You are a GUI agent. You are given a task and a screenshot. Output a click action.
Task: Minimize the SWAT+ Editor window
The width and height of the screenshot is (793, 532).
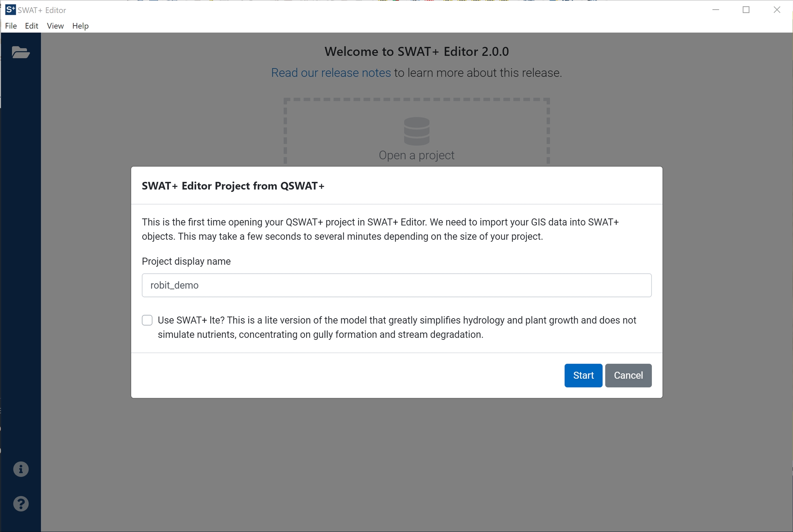tap(716, 10)
